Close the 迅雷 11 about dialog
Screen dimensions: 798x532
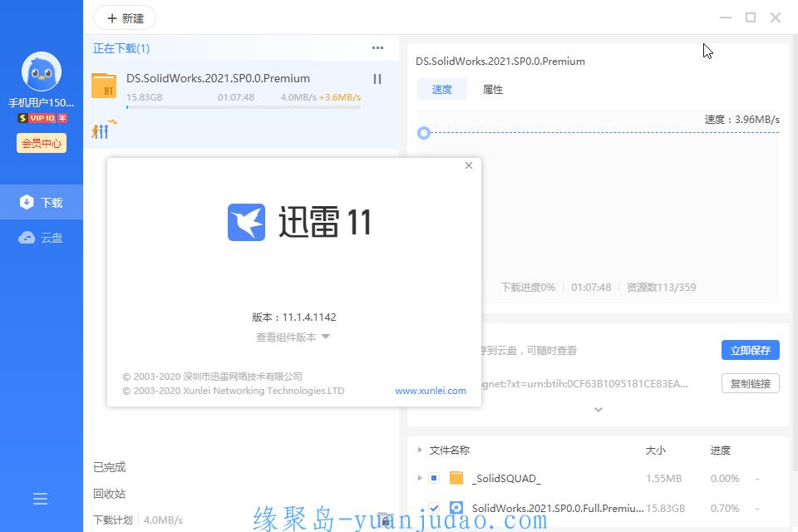469,165
